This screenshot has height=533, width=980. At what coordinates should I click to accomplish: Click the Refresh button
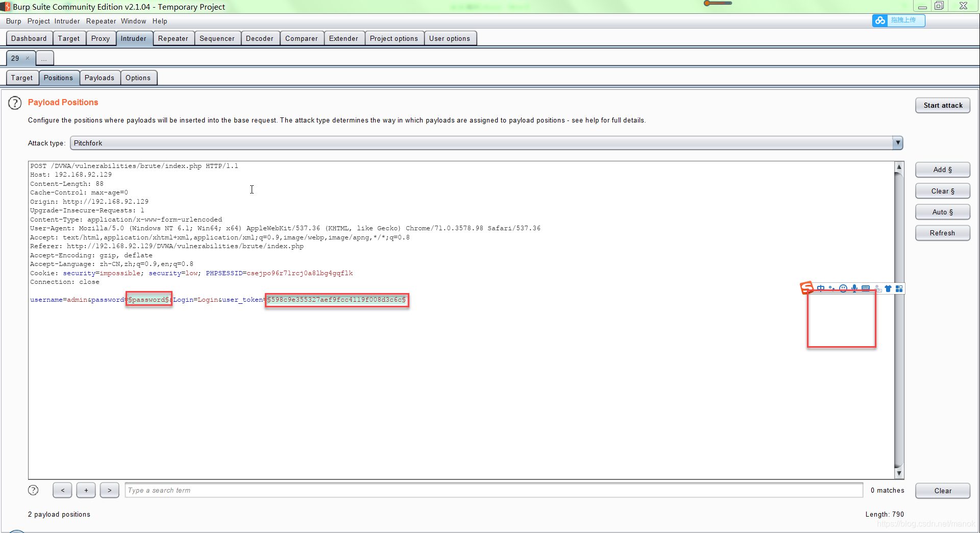[x=943, y=233]
